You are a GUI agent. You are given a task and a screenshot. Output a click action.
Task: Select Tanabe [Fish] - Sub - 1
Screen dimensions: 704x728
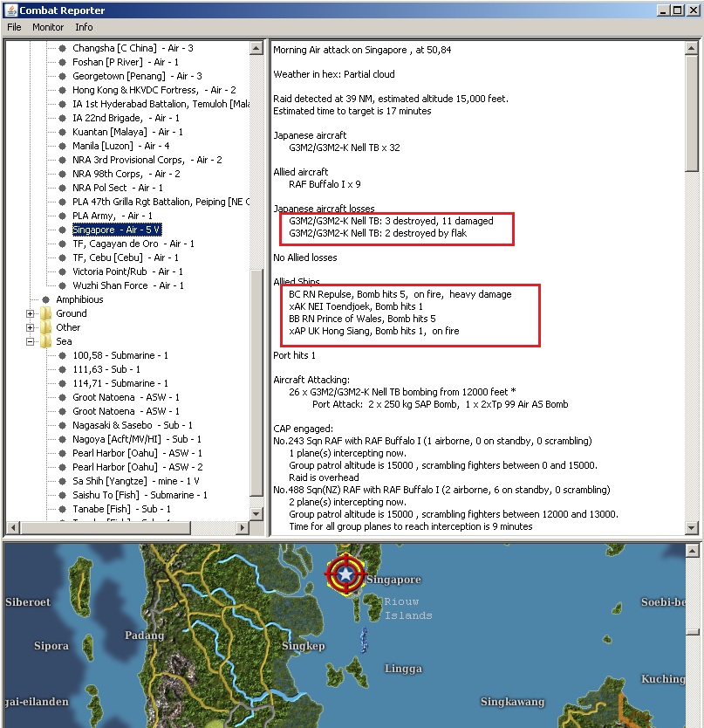point(121,509)
